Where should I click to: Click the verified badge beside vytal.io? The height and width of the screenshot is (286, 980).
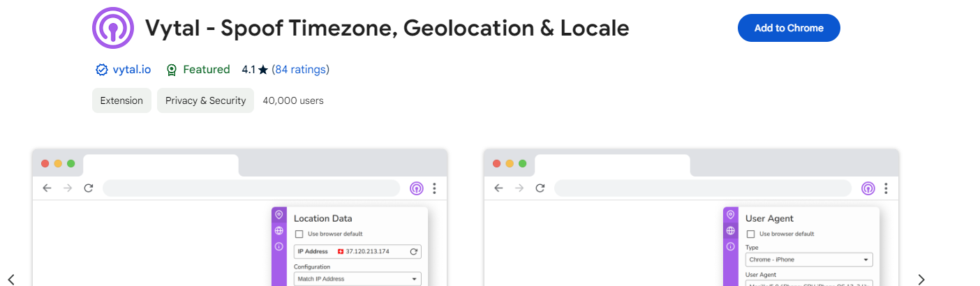point(102,70)
